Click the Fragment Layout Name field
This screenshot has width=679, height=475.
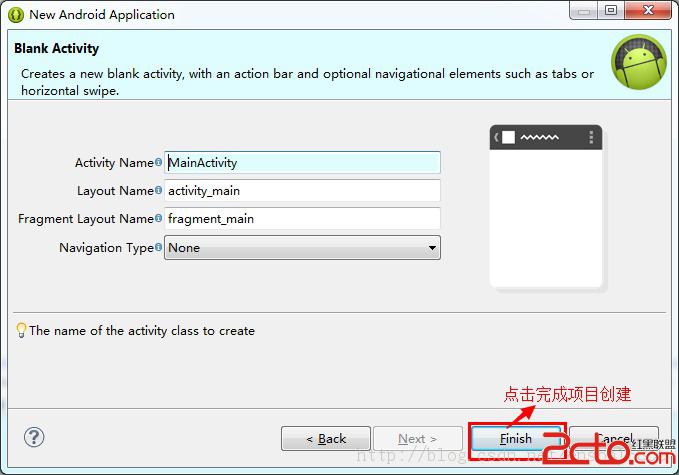coord(302,219)
